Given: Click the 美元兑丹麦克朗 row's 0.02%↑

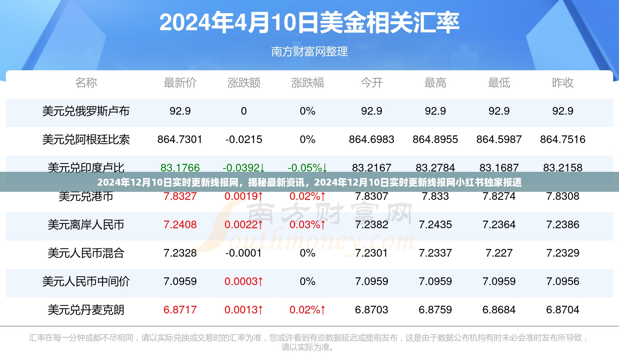Looking at the screenshot, I should (308, 310).
